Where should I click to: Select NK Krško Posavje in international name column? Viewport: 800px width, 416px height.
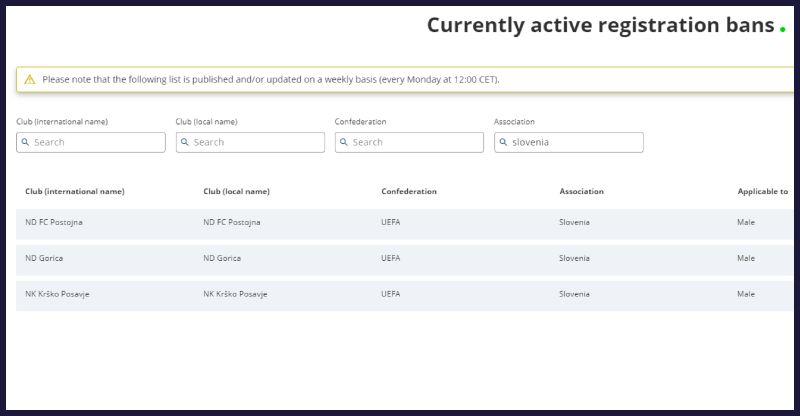tap(58, 294)
